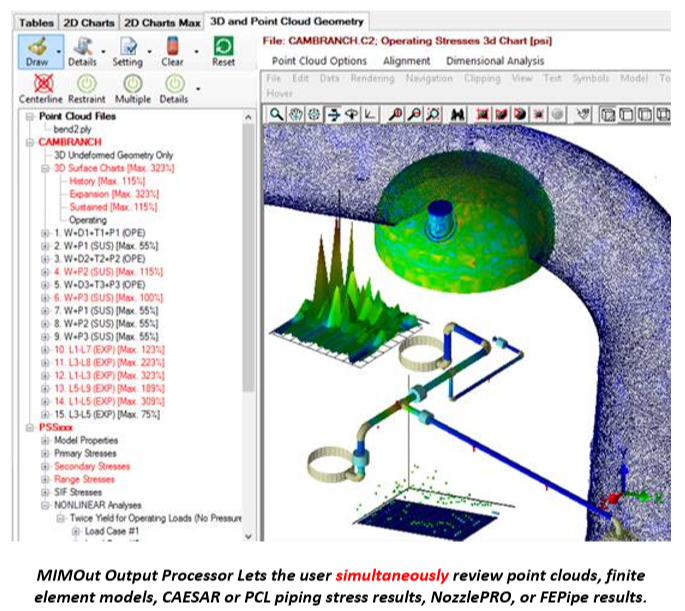Image resolution: width=685 pixels, height=611 pixels.
Task: Open the dropdown arrow beside Draw
Action: (x=60, y=48)
